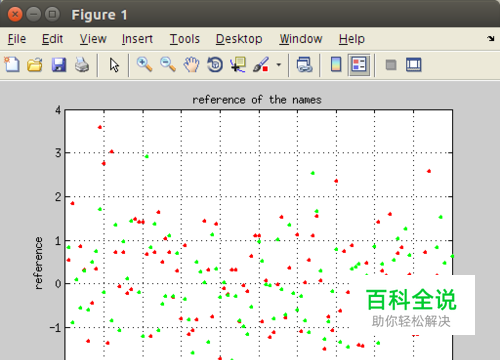Select the Pan hand tool
This screenshot has height=360, width=500.
(x=191, y=65)
